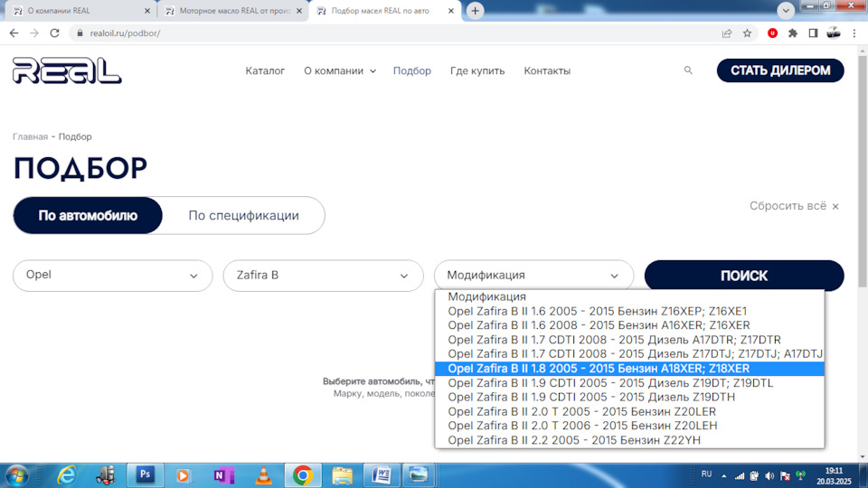Select 2.2 2005-2015 Бензин Z22YH option
Screen dimensions: 868x488
[x=629, y=440]
